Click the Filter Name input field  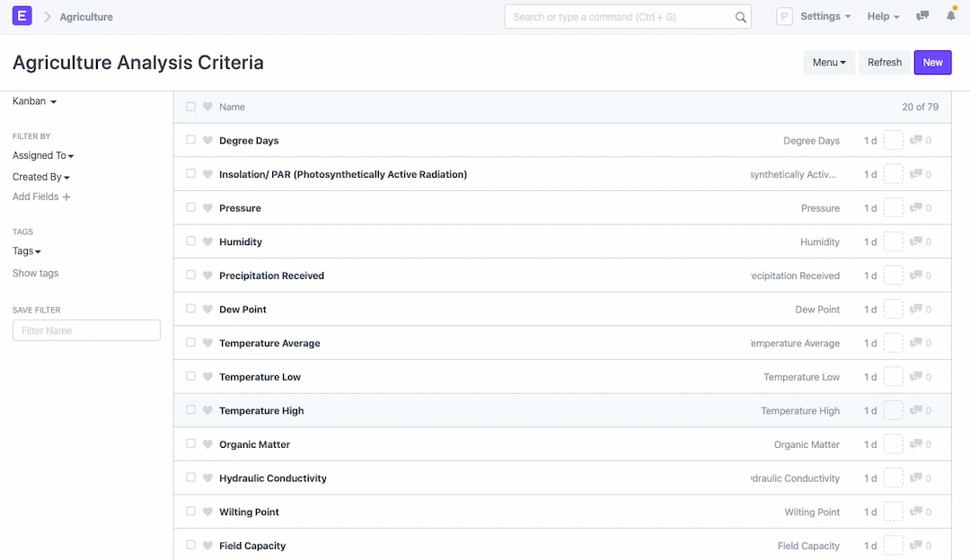tap(86, 330)
